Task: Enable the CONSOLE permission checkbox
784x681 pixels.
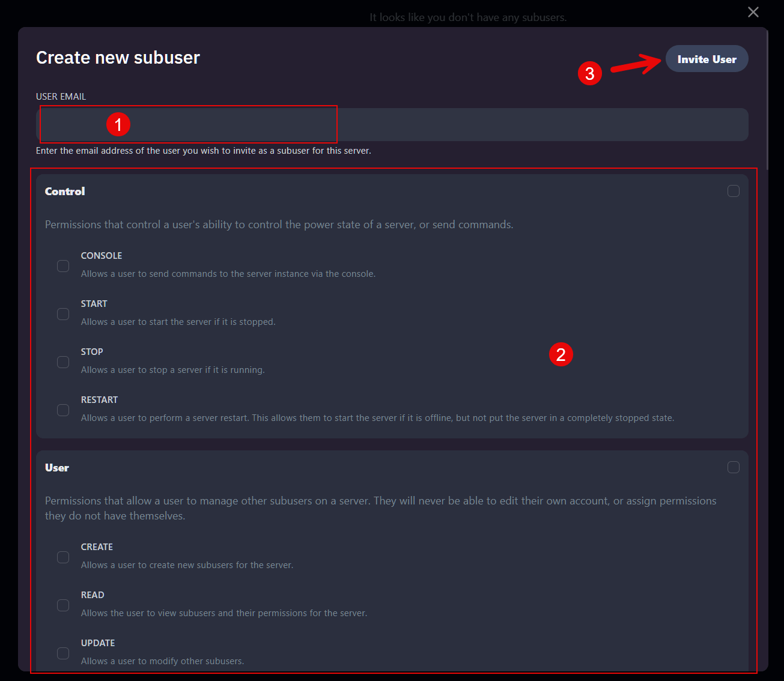Action: click(x=63, y=265)
